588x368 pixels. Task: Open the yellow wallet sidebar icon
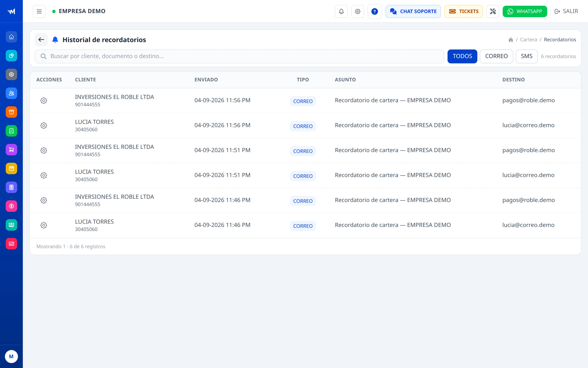click(11, 168)
